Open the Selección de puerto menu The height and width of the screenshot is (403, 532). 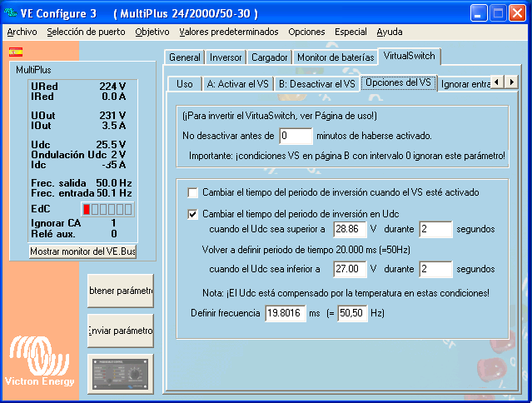point(87,32)
